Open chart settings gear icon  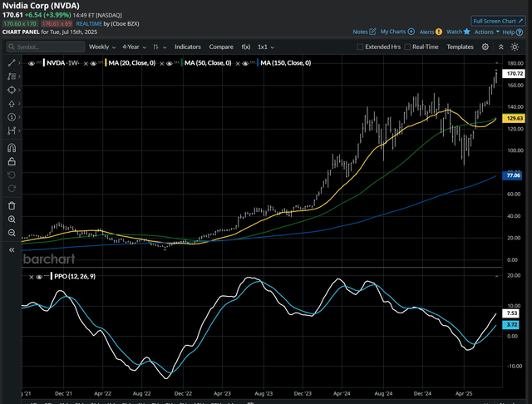point(485,47)
